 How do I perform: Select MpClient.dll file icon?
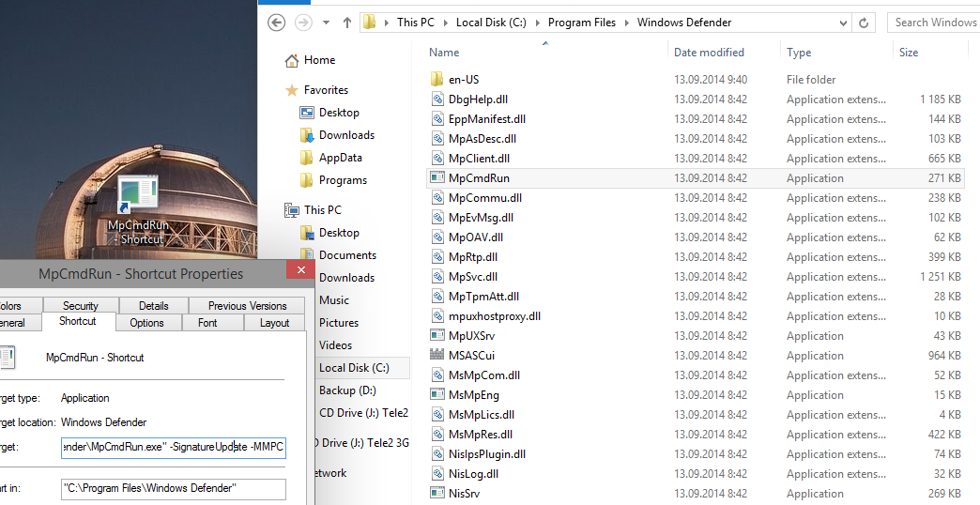pos(436,158)
